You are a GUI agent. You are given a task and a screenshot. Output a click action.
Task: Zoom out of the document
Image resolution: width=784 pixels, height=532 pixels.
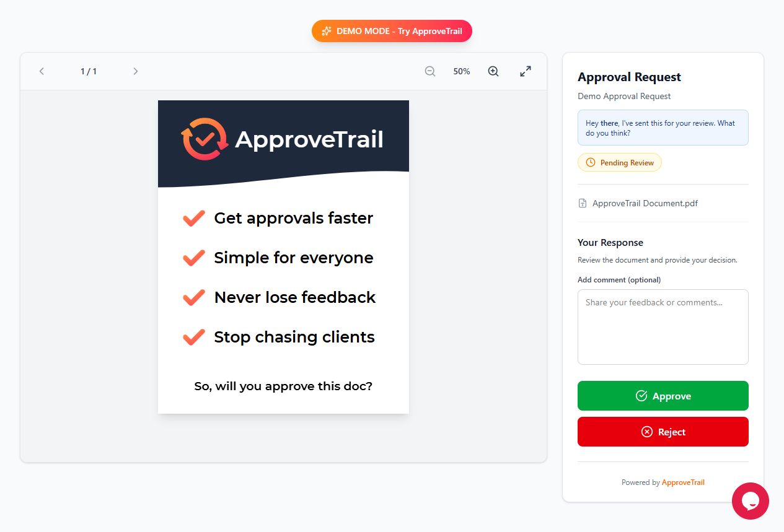pyautogui.click(x=430, y=71)
